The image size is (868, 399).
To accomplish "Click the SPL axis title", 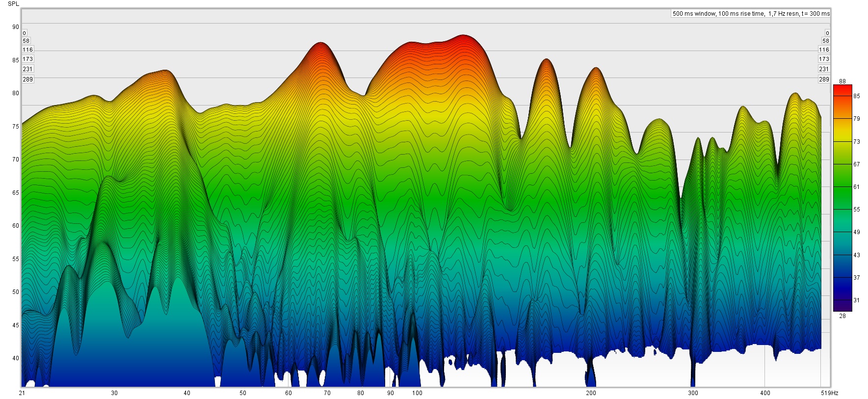I will point(14,4).
